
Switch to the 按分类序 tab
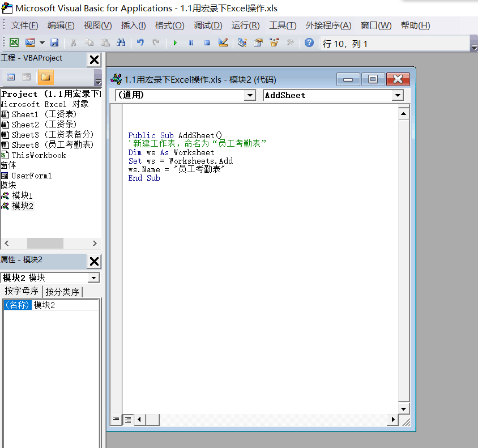pos(63,292)
